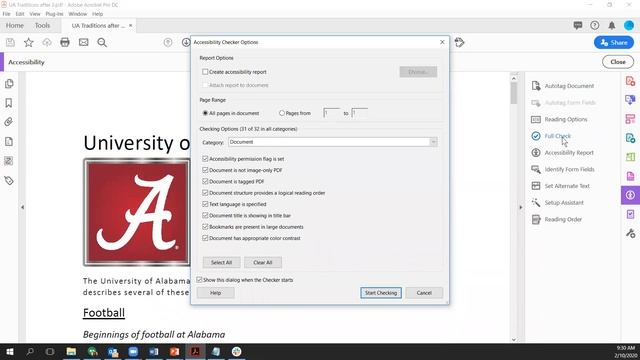The height and width of the screenshot is (360, 640).
Task: Click the Save file icon
Action: 10,42
